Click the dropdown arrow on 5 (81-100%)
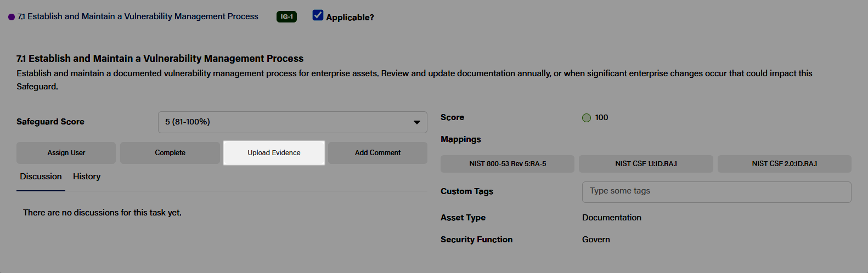The image size is (868, 273). pos(417,122)
